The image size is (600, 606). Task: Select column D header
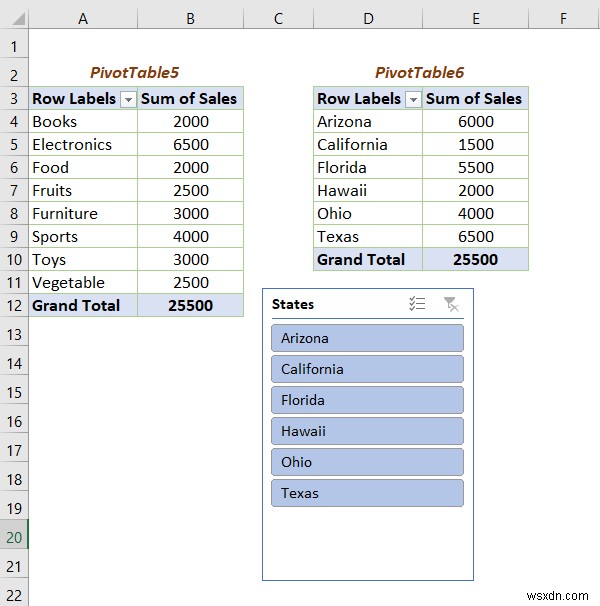[368, 19]
